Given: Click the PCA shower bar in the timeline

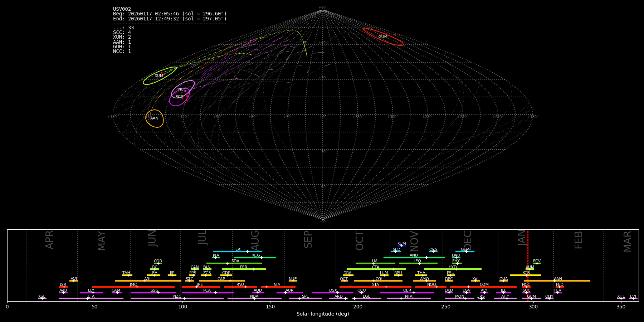Looking at the screenshot, I should [x=208, y=293].
